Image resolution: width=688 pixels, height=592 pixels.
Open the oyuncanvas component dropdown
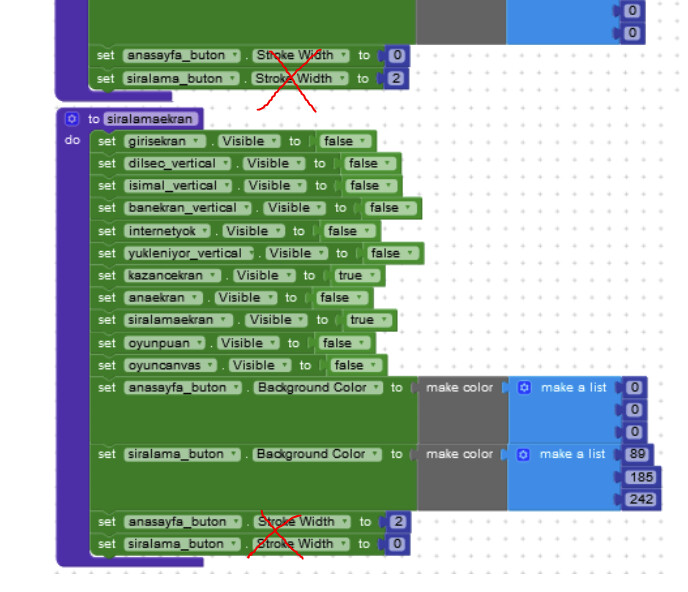pyautogui.click(x=171, y=366)
